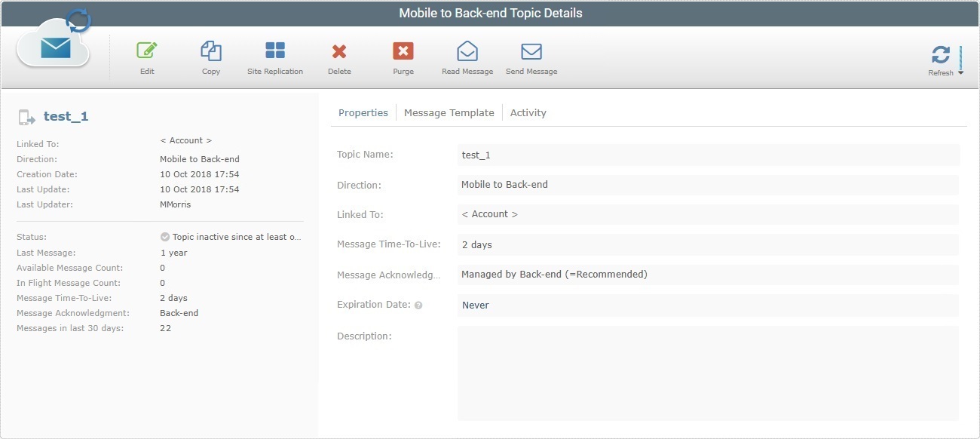This screenshot has height=439, width=980.
Task: Open the help tooltip next to Expiration Date
Action: pyautogui.click(x=418, y=305)
